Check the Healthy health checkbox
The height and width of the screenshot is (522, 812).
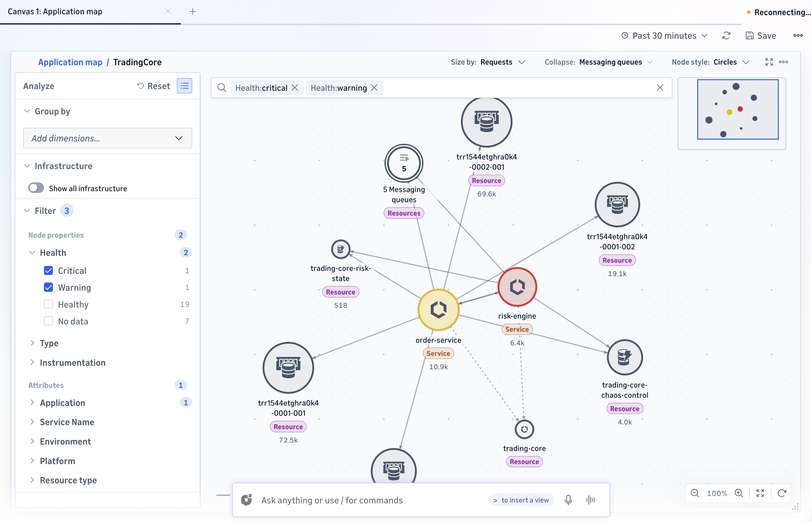(49, 304)
